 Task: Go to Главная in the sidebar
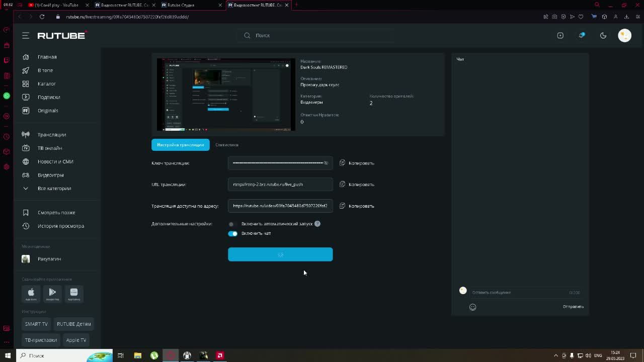click(x=47, y=57)
